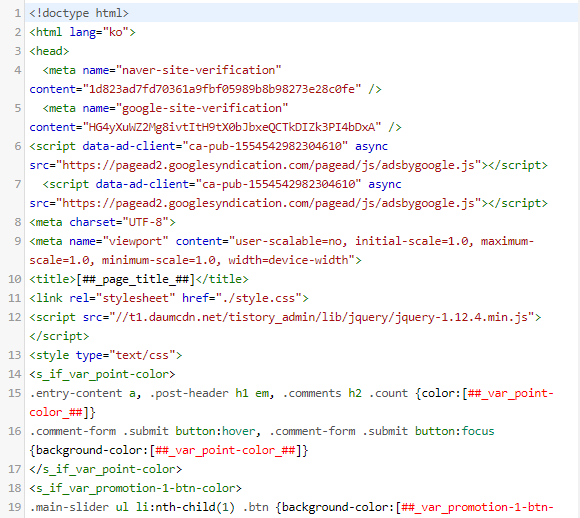The height and width of the screenshot is (518, 580).
Task: Click line number 8 in the gutter
Action: point(18,222)
